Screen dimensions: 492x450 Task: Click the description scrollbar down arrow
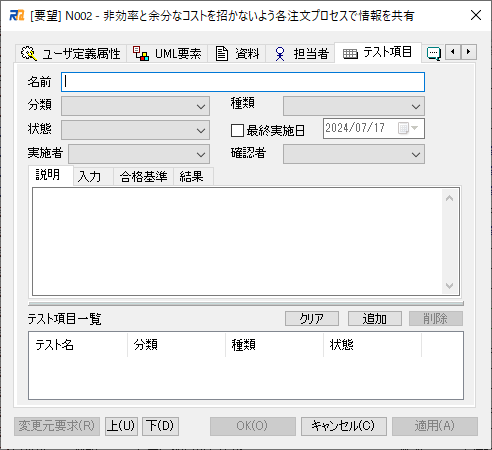tap(450, 286)
